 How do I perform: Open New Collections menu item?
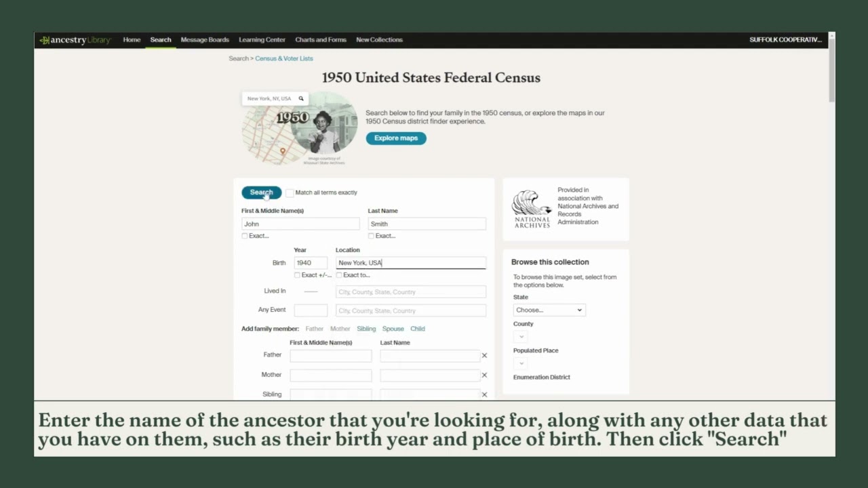(379, 40)
